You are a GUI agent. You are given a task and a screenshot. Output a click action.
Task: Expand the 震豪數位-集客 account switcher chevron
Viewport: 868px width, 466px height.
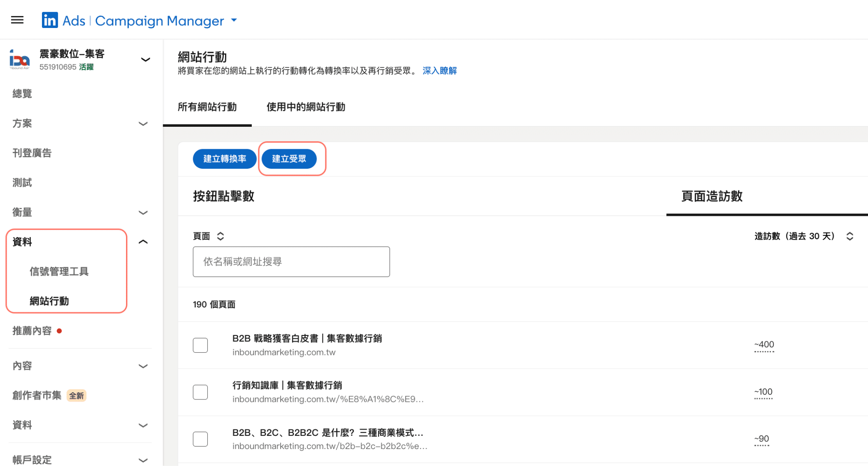pyautogui.click(x=145, y=60)
